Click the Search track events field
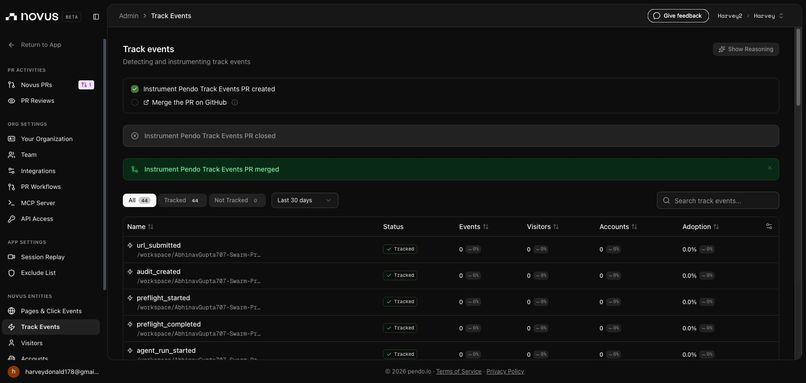This screenshot has width=806, height=383. tap(718, 200)
